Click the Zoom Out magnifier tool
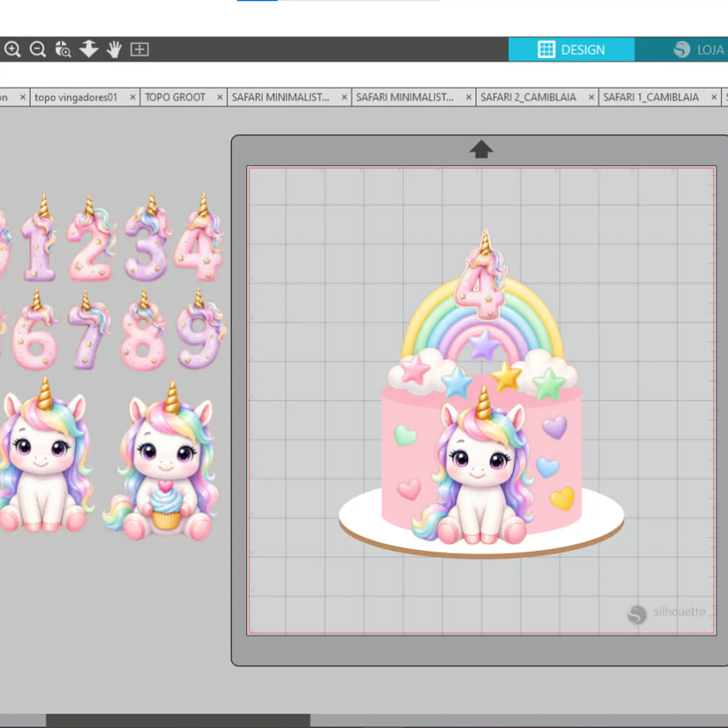The width and height of the screenshot is (728, 728). click(x=37, y=50)
